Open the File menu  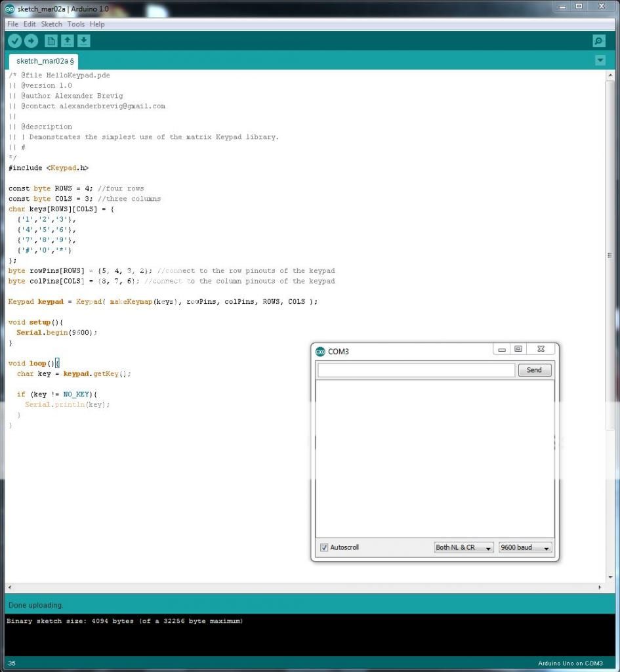[12, 24]
